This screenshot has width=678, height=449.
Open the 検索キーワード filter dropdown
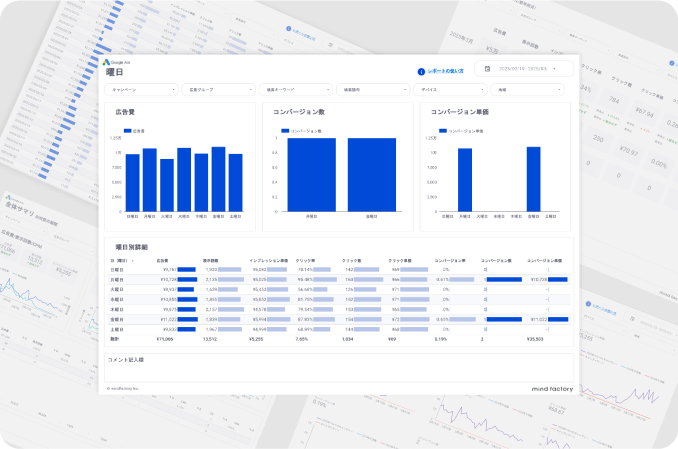pyautogui.click(x=296, y=90)
